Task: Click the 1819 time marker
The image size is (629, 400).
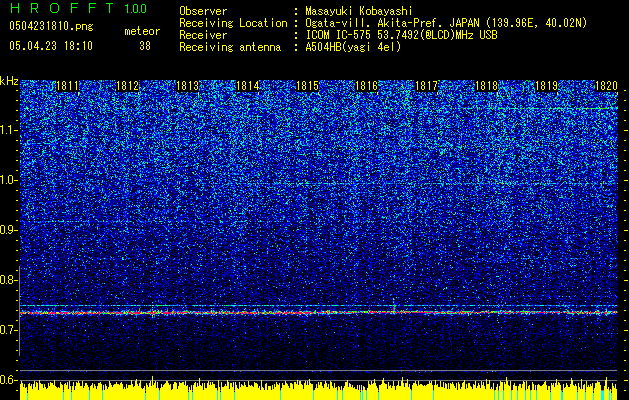Action: coord(546,86)
